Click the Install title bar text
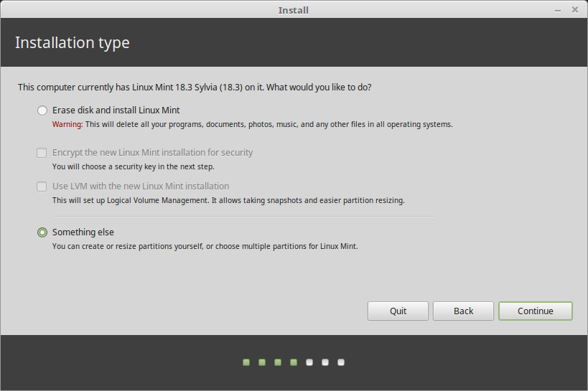The image size is (588, 391). [x=293, y=10]
